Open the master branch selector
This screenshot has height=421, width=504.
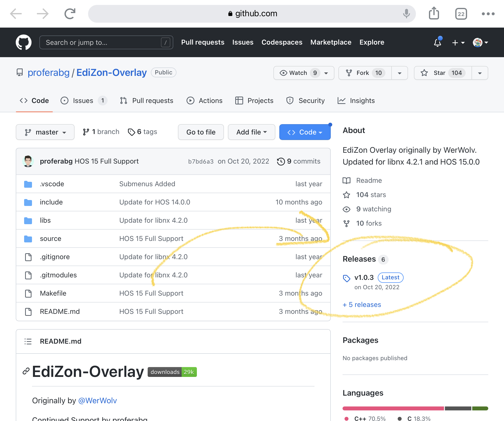point(45,132)
